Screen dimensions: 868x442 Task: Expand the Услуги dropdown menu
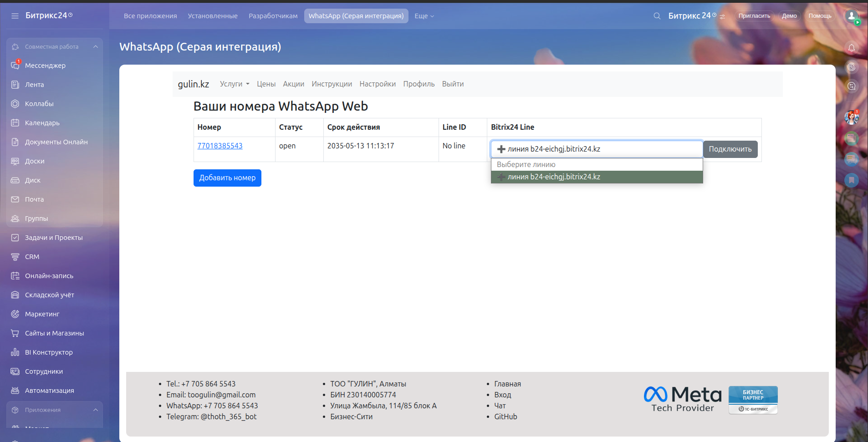[235, 84]
